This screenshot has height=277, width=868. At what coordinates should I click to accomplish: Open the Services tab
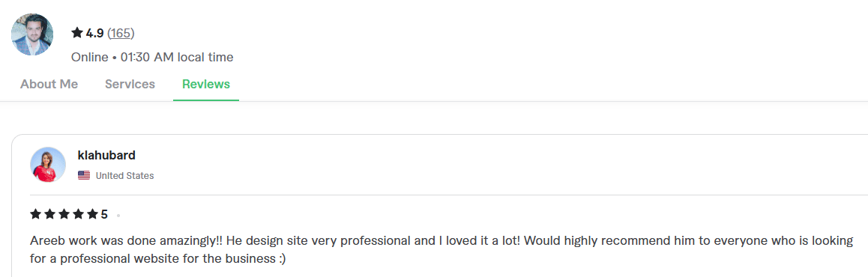click(130, 85)
